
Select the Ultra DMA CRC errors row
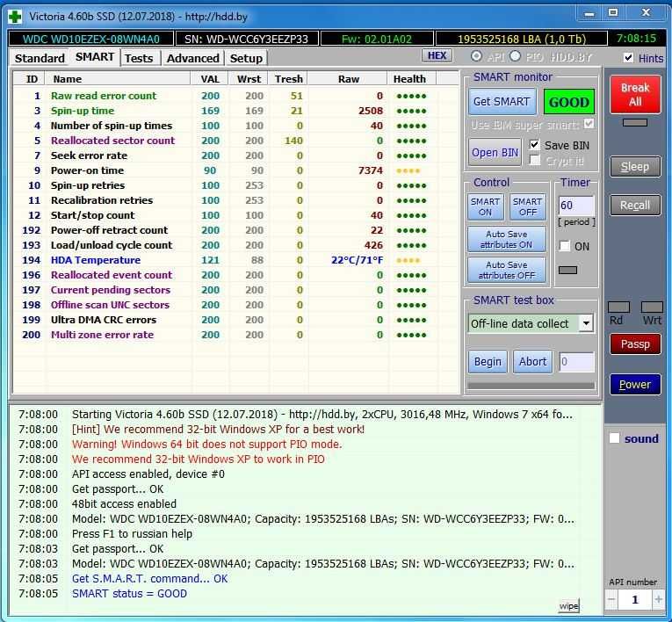tap(235, 320)
